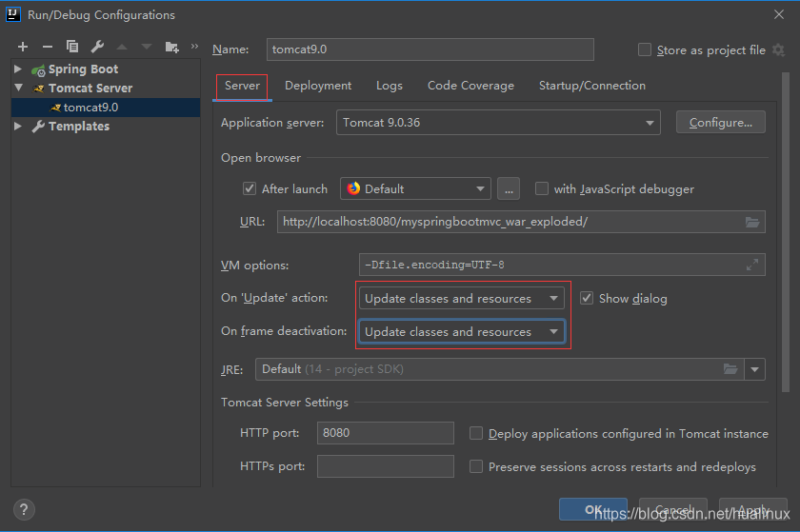
Task: Open the Code Coverage tab
Action: click(x=470, y=86)
